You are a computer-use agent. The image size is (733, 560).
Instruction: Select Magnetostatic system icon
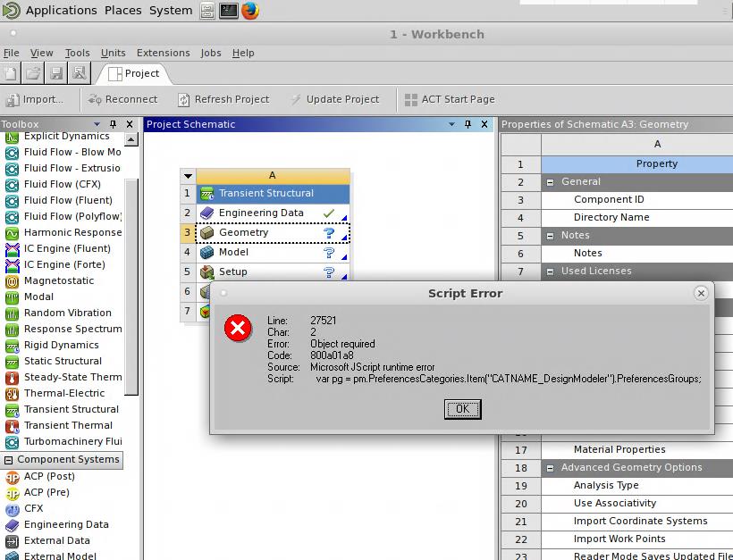(x=12, y=281)
